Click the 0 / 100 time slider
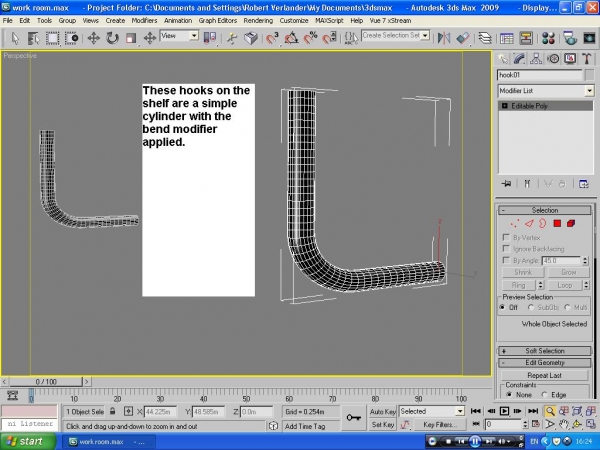The height and width of the screenshot is (450, 600). 46,382
